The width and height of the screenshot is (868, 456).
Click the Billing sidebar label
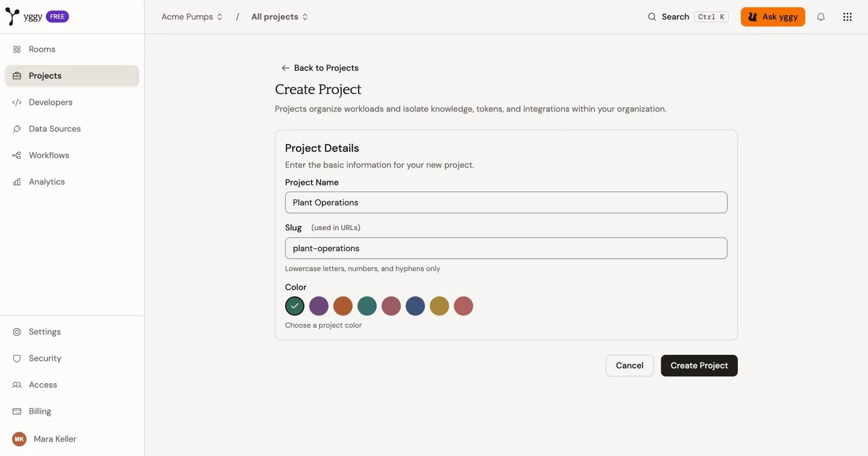pyautogui.click(x=40, y=411)
